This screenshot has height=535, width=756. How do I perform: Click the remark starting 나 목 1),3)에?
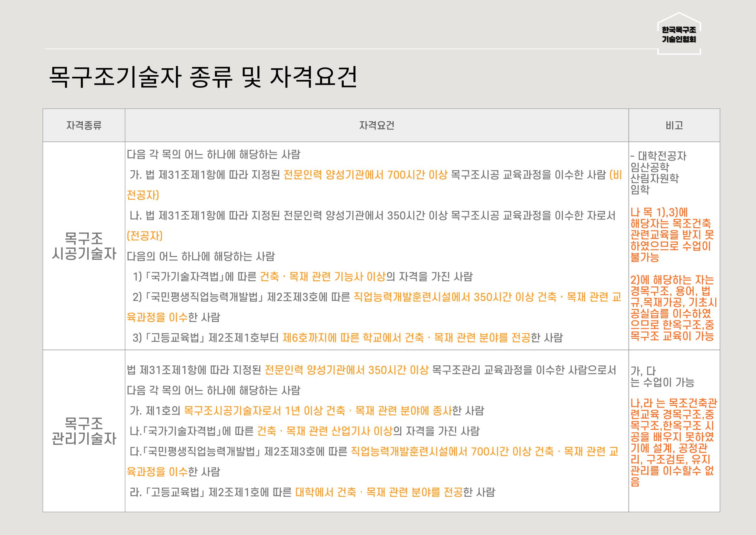tap(672, 234)
